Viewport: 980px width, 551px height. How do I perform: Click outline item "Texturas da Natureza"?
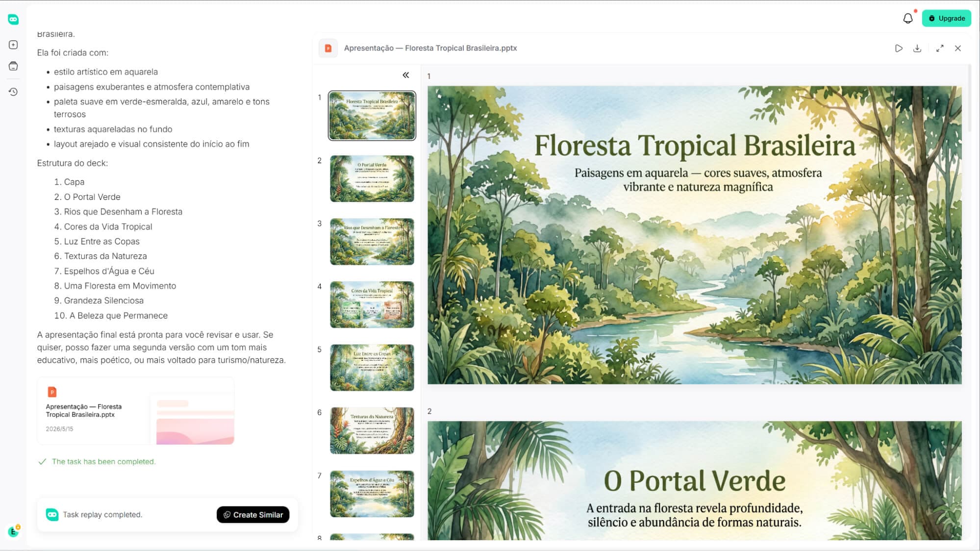click(x=105, y=256)
